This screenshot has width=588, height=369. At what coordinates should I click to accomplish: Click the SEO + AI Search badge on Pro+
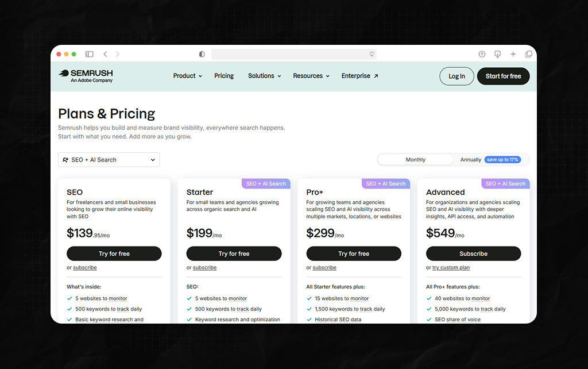(x=385, y=183)
